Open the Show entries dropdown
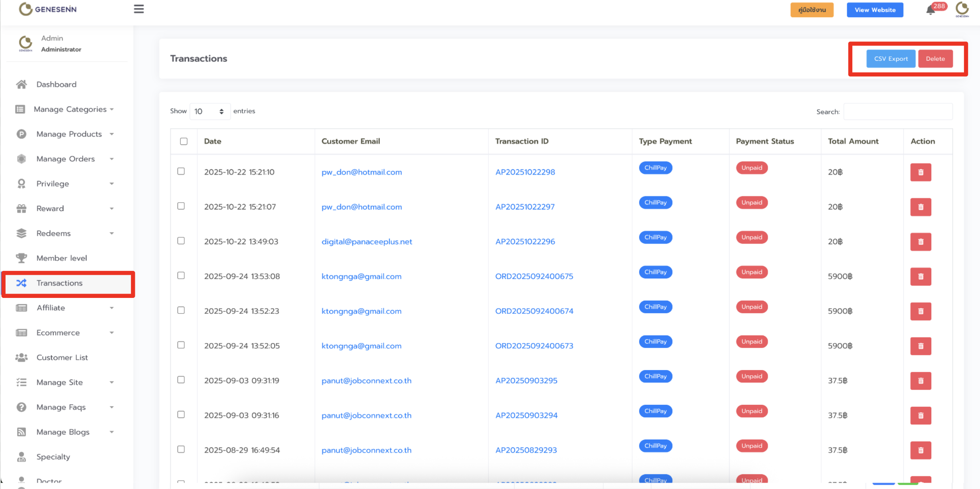The height and width of the screenshot is (489, 980). point(209,111)
